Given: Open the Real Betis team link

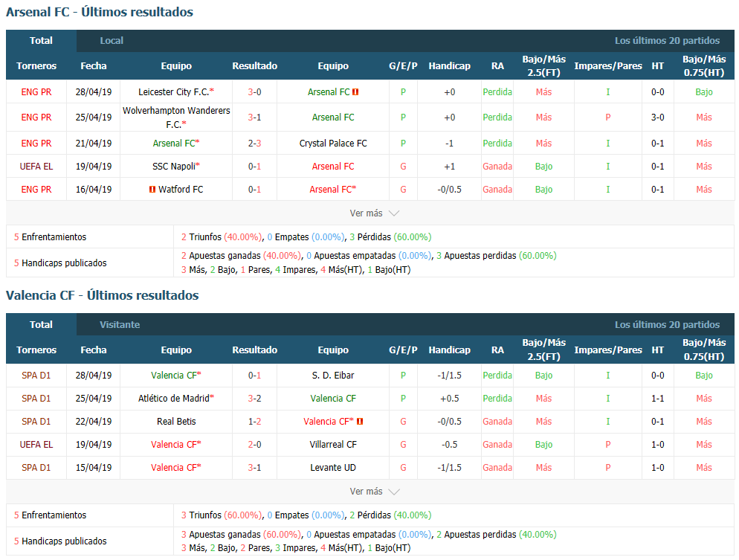Looking at the screenshot, I should [x=176, y=422].
